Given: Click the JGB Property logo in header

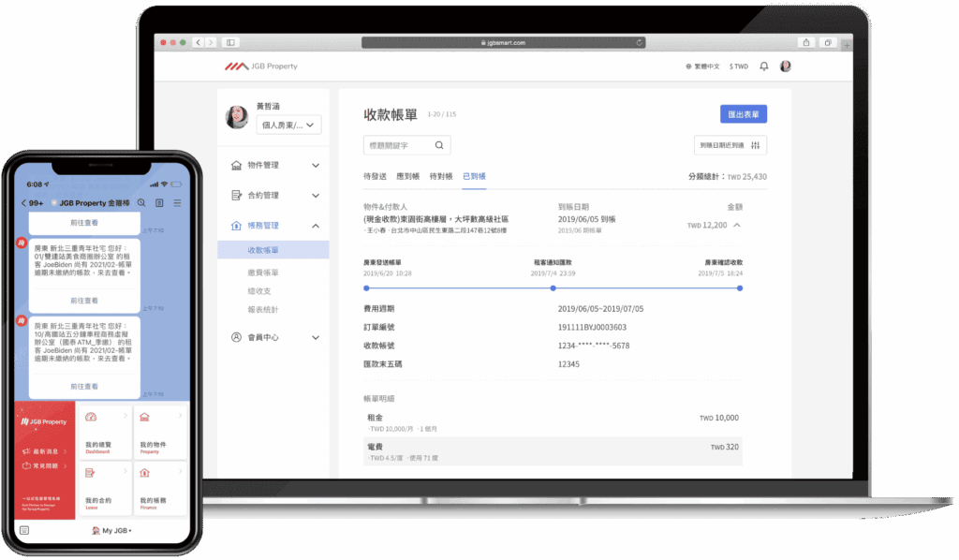Looking at the screenshot, I should [x=261, y=66].
